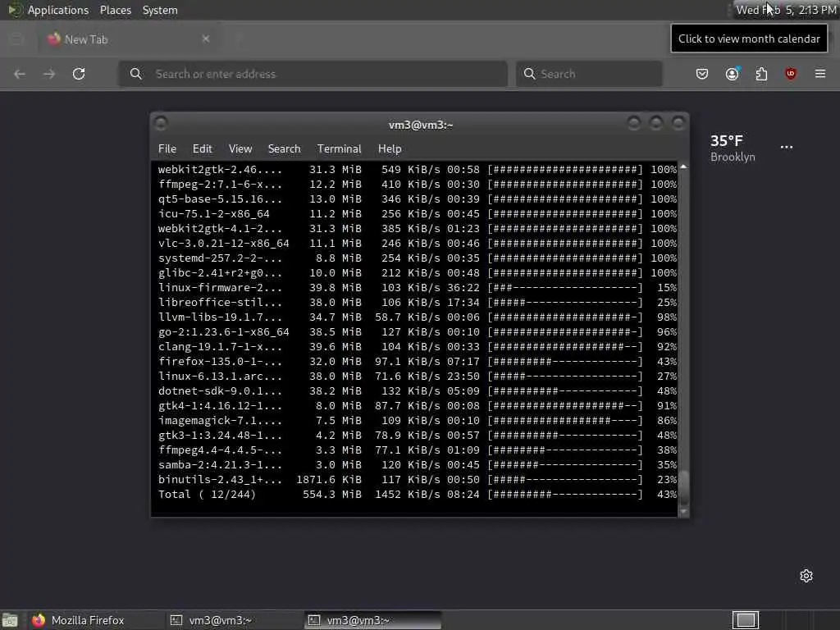Select the New Tab browser tab
This screenshot has height=630, width=840.
coord(127,39)
